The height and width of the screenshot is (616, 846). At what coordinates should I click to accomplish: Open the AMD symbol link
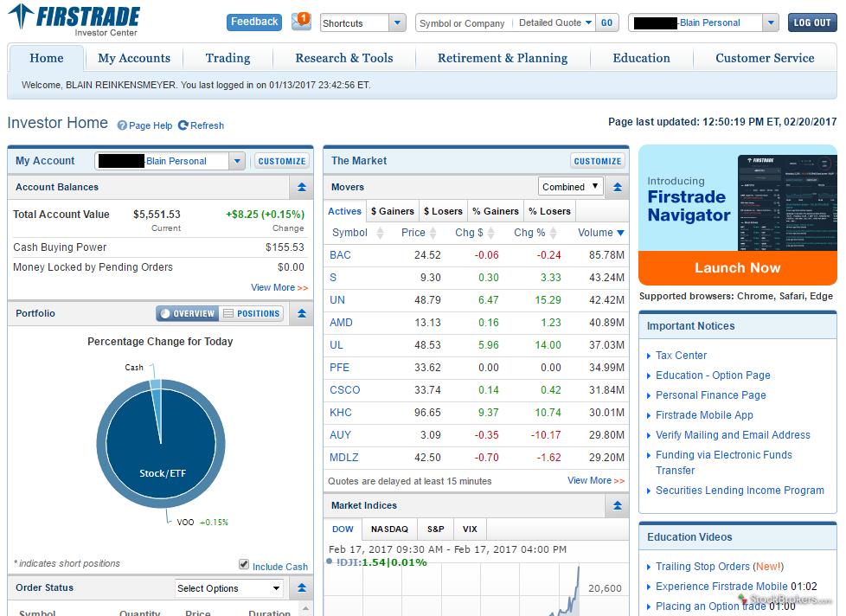click(x=341, y=323)
